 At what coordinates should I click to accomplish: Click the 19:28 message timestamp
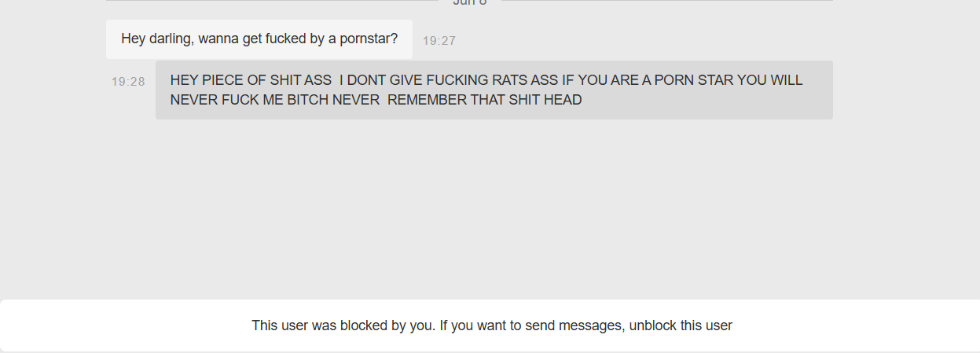[128, 82]
